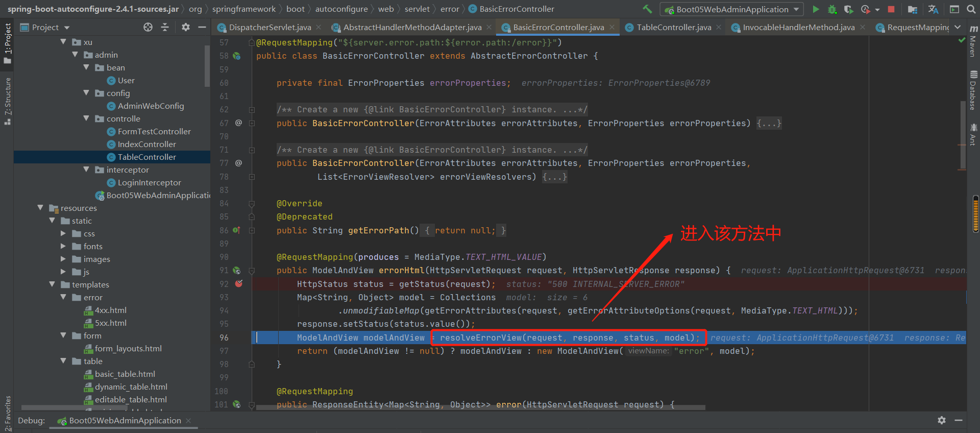Toggle the Favorites tool window button
The image size is (980, 433).
7,414
